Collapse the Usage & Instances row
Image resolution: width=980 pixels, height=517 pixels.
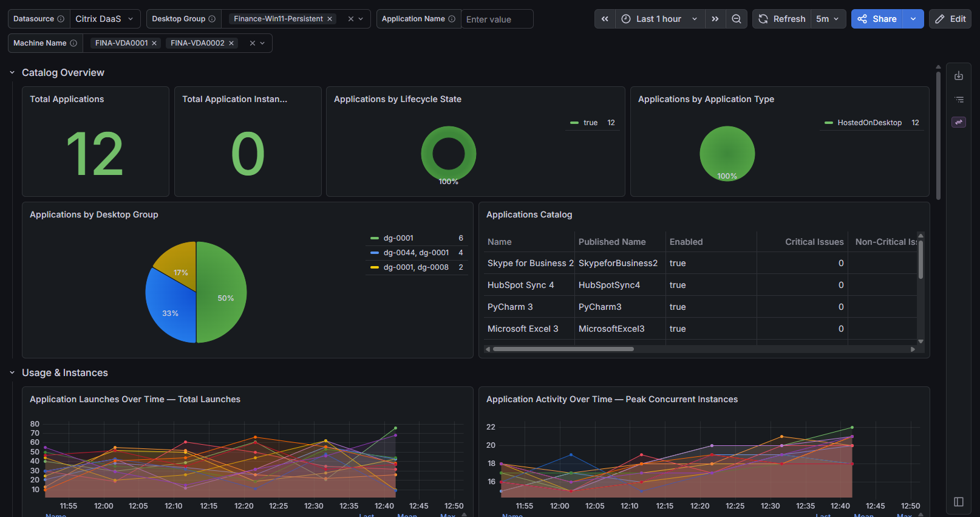point(12,372)
